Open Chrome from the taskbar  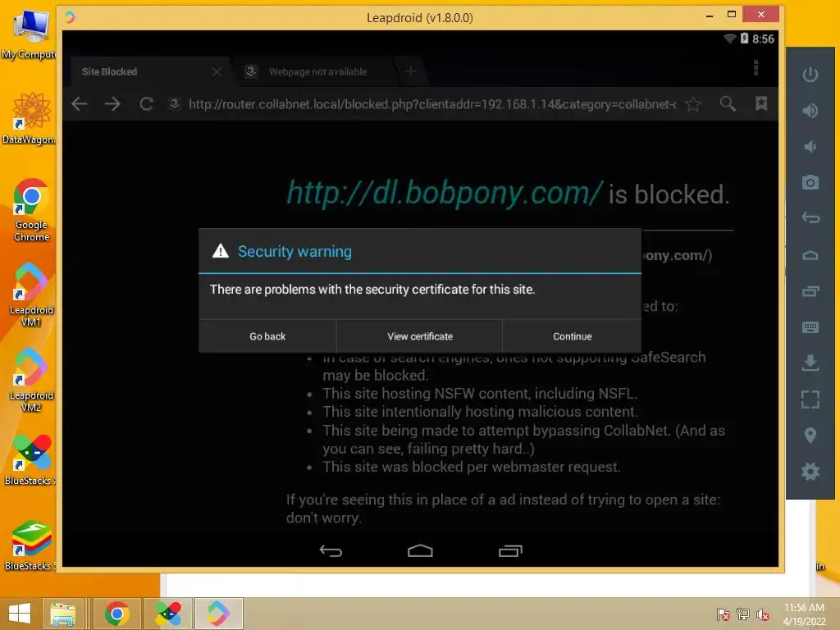[116, 614]
